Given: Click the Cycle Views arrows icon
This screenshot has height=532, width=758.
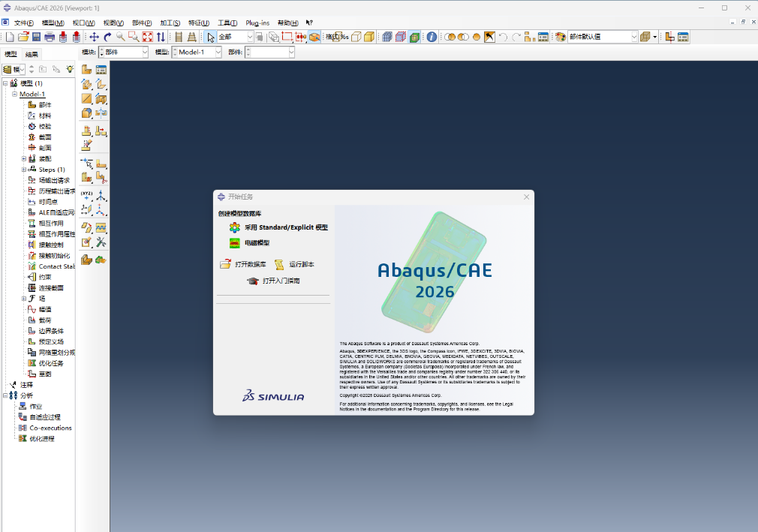Looking at the screenshot, I should tap(161, 37).
